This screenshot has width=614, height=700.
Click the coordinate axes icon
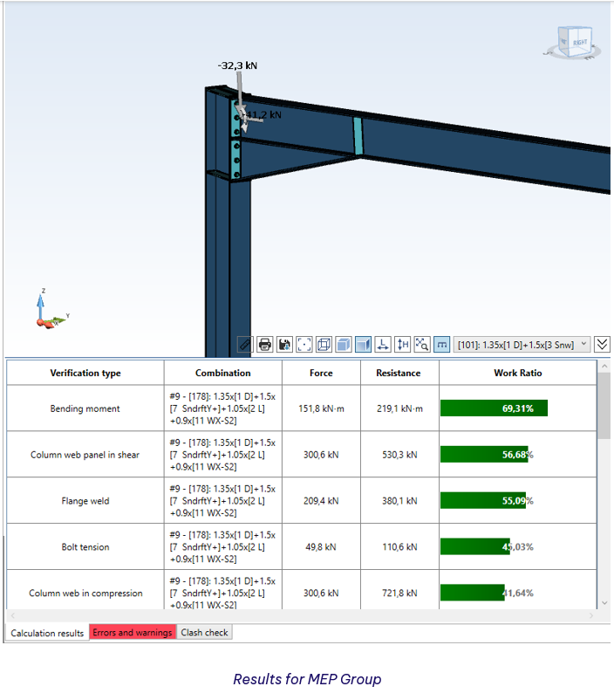(383, 345)
